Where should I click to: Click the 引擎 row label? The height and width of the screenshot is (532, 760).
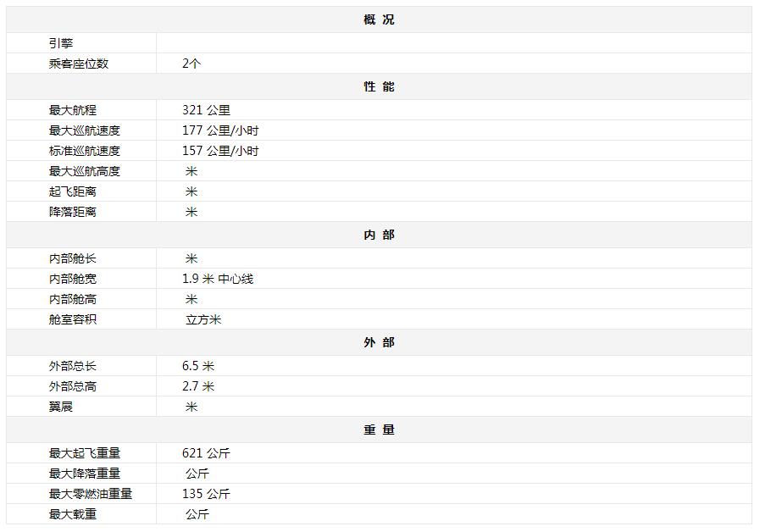pyautogui.click(x=61, y=43)
